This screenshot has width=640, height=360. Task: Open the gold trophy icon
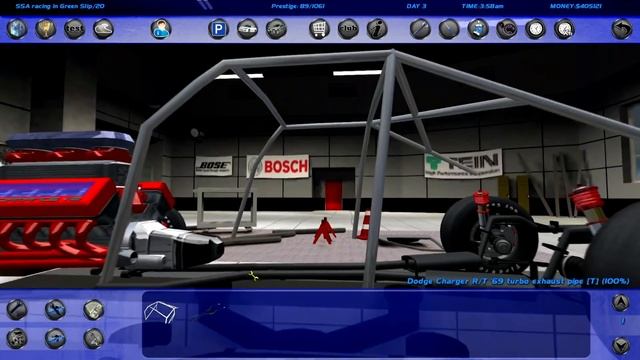tap(45, 29)
